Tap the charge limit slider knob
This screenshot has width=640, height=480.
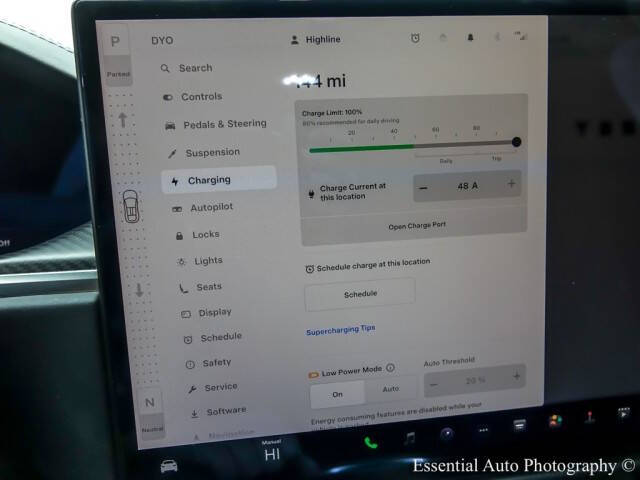[x=516, y=142]
